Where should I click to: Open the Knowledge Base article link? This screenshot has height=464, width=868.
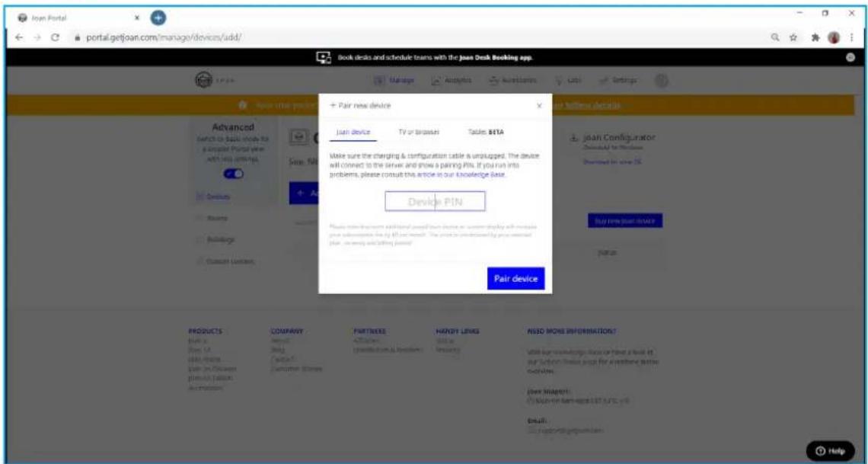[x=461, y=174]
